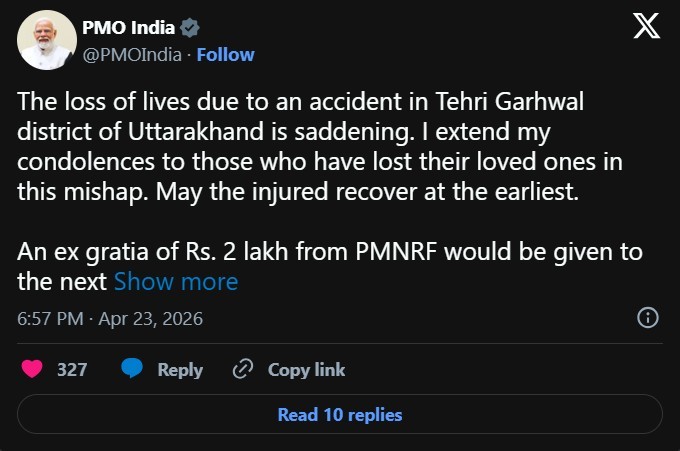680x451 pixels.
Task: Click the blue reply speech bubble icon
Action: [132, 369]
